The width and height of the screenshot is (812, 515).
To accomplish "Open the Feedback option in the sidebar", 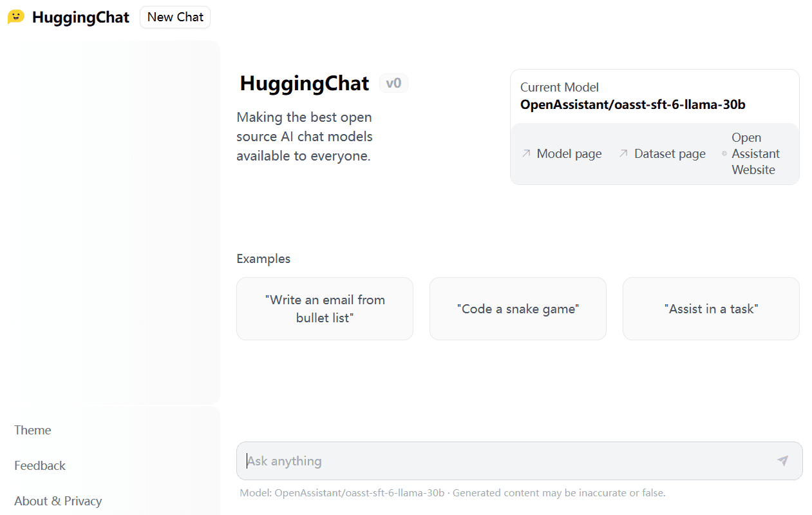I will pos(39,465).
